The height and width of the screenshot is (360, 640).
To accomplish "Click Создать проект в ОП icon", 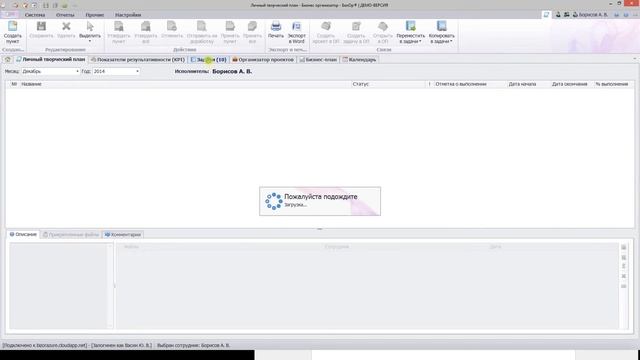I will click(x=326, y=27).
